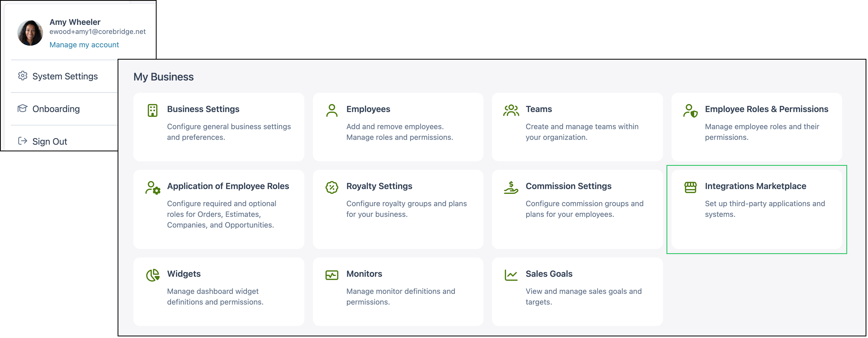Click the Integrations Marketplace storefront icon
868x338 pixels.
click(x=691, y=187)
